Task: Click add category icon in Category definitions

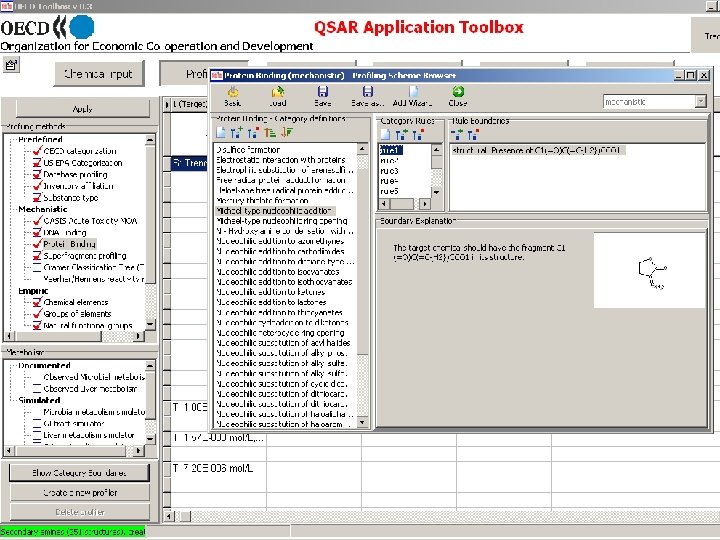Action: [x=236, y=133]
